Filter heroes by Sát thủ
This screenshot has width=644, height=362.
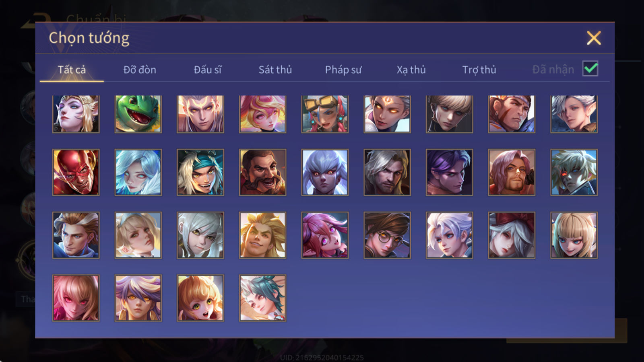(x=275, y=70)
